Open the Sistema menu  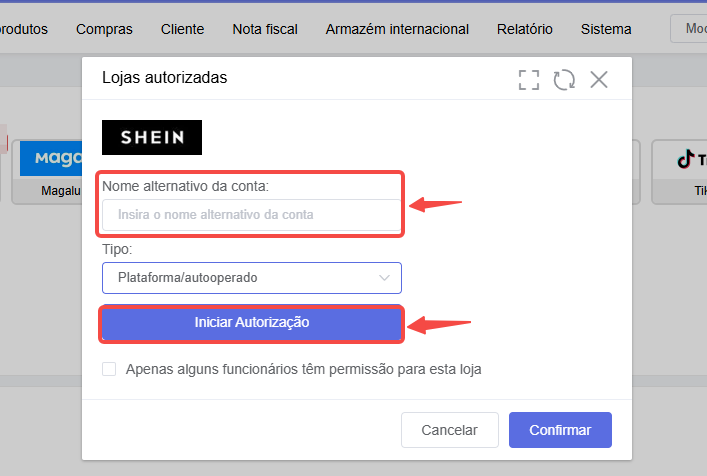coord(606,29)
